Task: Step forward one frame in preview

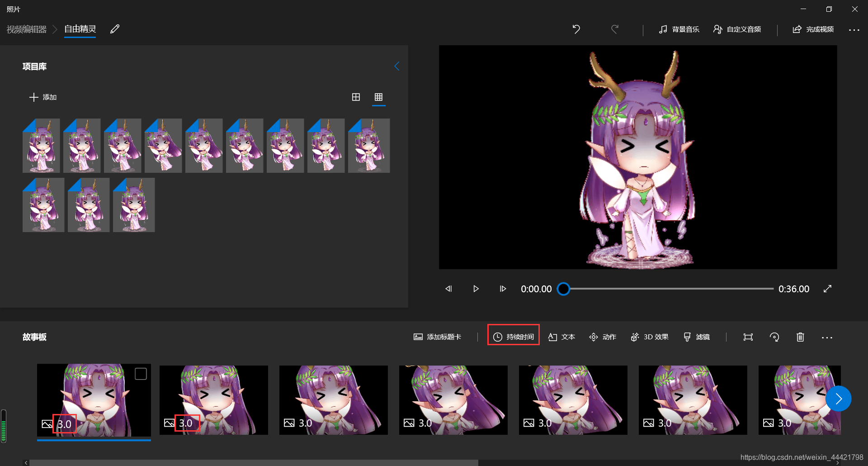Action: (x=503, y=289)
